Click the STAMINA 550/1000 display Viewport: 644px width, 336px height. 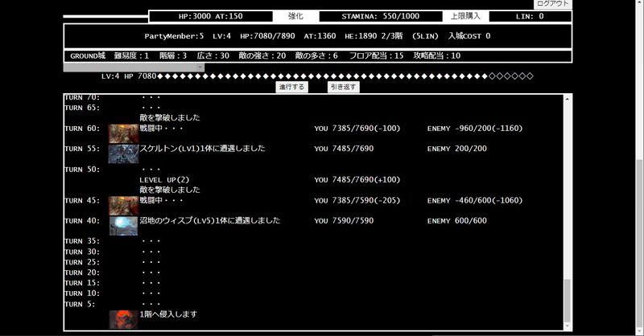(x=382, y=16)
